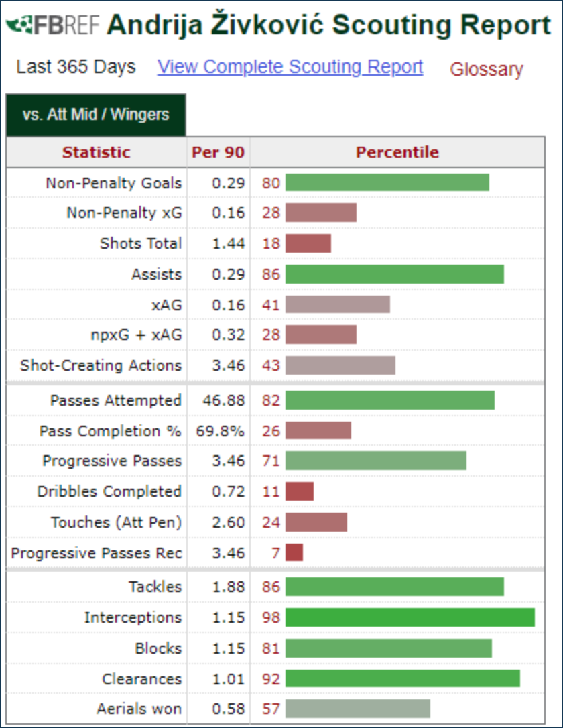
Task: Open the Glossary link
Action: (x=487, y=69)
